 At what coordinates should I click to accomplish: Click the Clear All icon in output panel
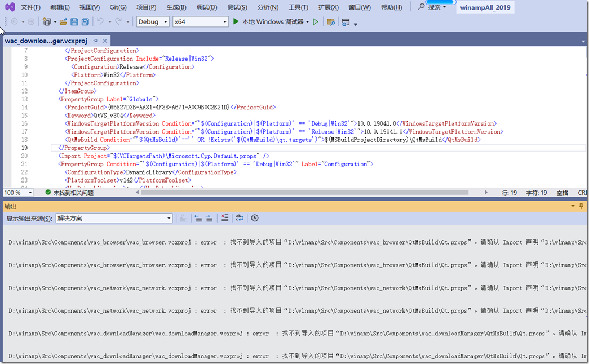[x=225, y=218]
